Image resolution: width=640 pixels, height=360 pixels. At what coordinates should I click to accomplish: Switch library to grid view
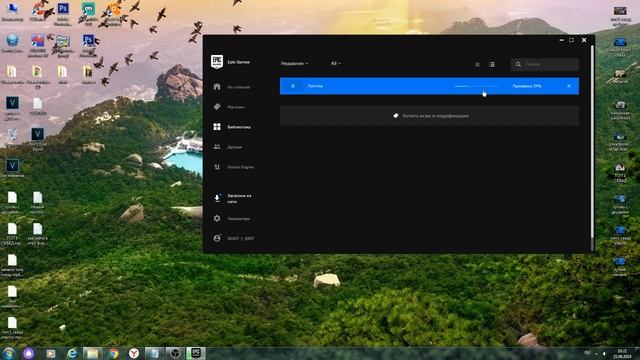click(x=477, y=64)
